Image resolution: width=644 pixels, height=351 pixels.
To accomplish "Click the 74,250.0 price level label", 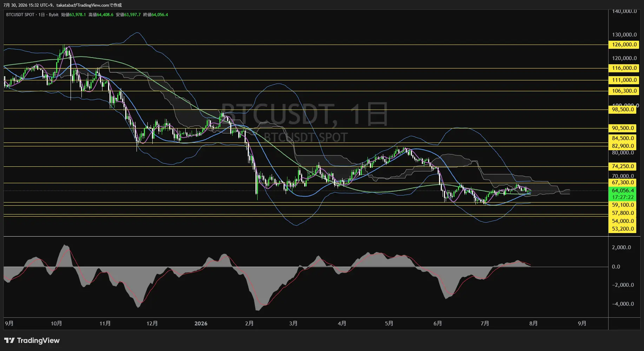I will point(623,166).
